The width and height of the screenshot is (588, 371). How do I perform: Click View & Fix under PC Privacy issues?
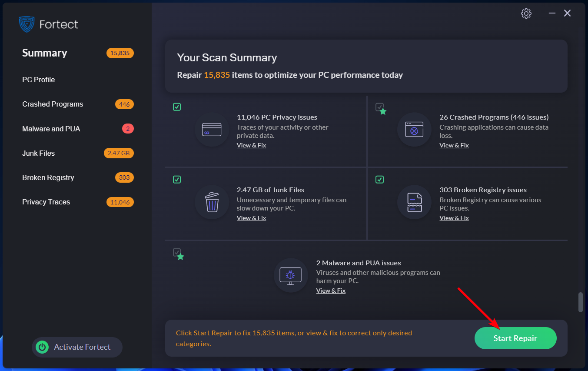point(251,145)
